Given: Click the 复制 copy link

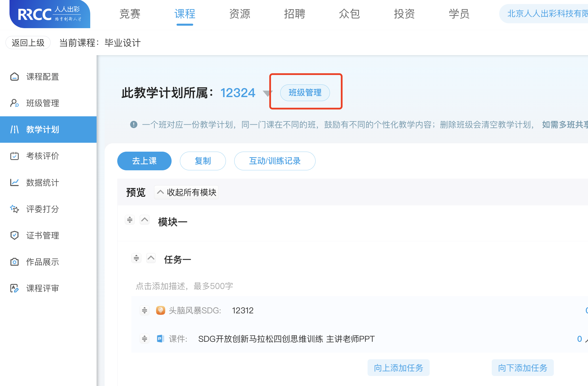Looking at the screenshot, I should tap(203, 161).
